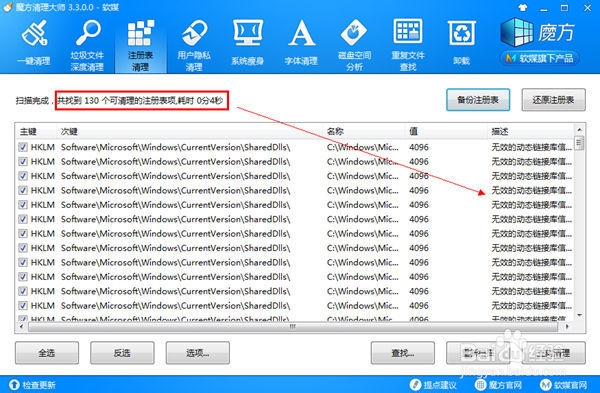Click 备份注册表 to back up registry

478,100
